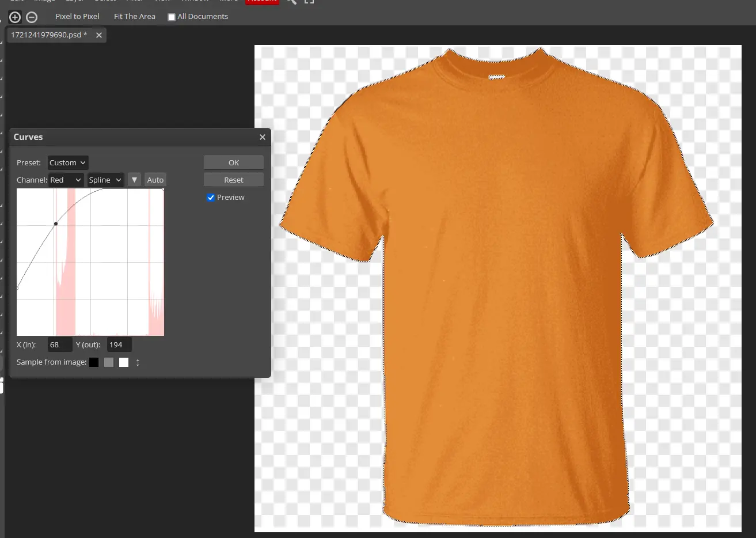Click the "Sample from image:" label
Screen dimensions: 756x538
pyautogui.click(x=51, y=362)
